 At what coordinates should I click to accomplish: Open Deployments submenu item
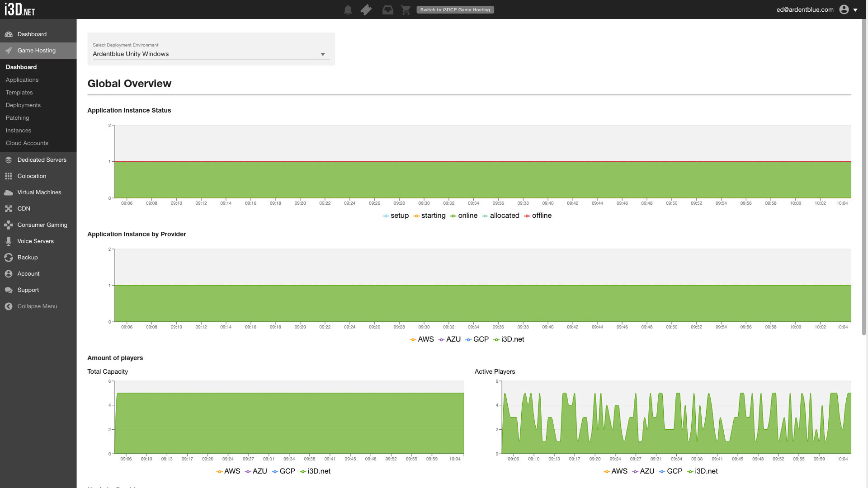point(23,105)
